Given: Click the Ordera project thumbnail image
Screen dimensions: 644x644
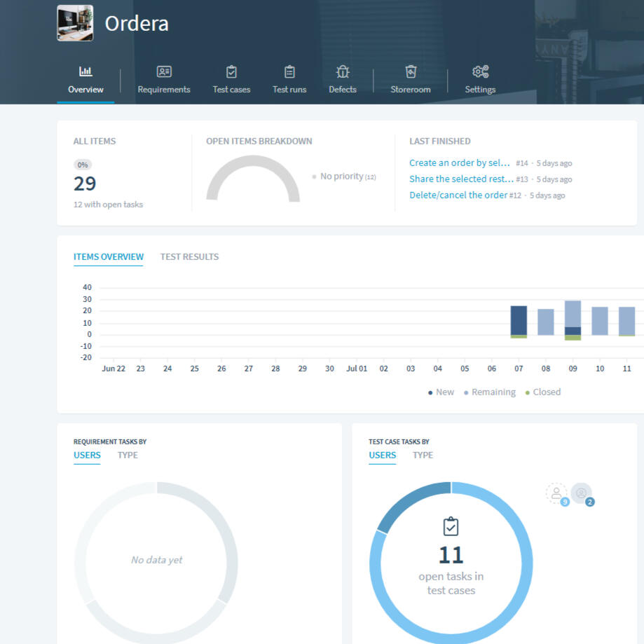Looking at the screenshot, I should point(75,23).
